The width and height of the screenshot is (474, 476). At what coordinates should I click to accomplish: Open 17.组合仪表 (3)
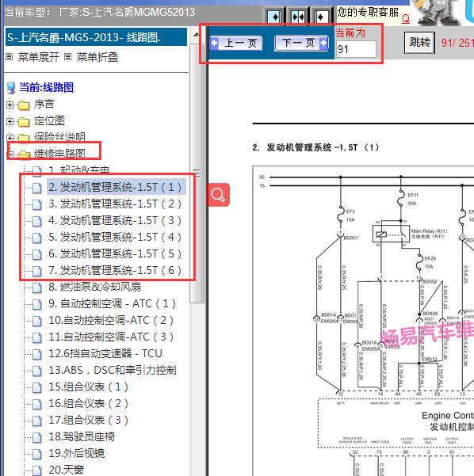89,420
